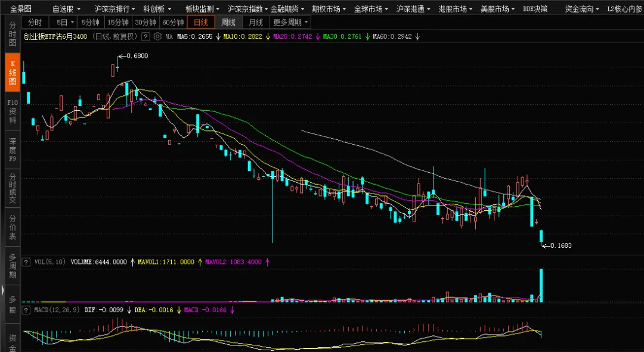Click the MACD(12,26,9) indicator label
This screenshot has height=352, width=644.
[57, 310]
